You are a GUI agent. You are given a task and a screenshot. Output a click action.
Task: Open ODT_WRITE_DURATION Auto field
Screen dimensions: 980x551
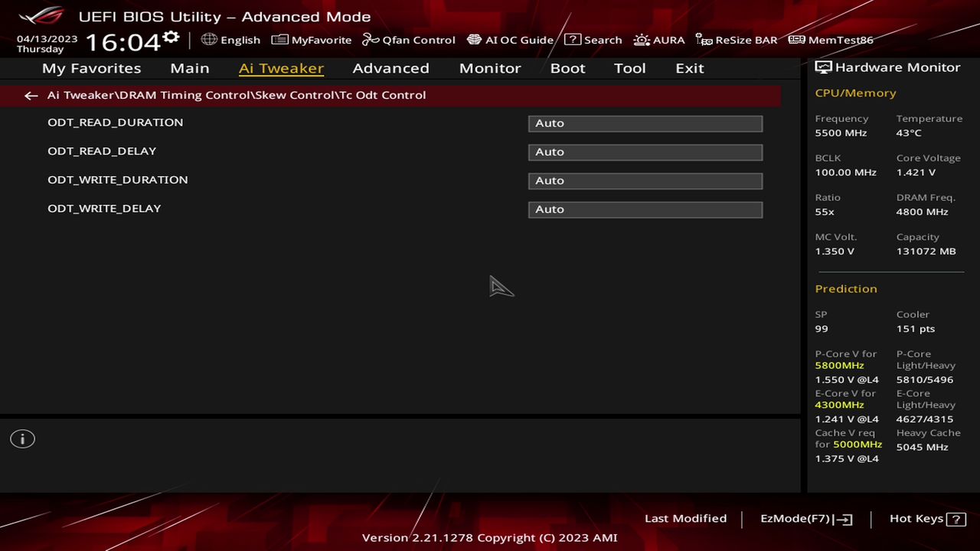(x=645, y=181)
